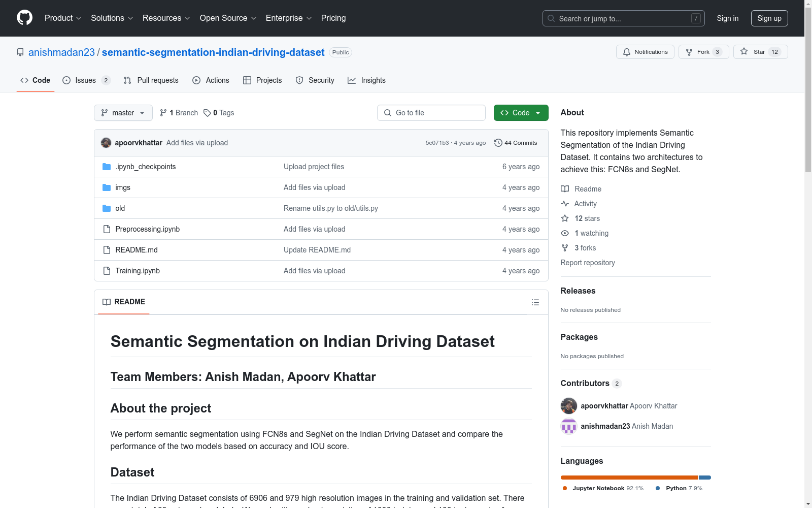This screenshot has height=508, width=812.
Task: Open the Pricing page
Action: [x=333, y=18]
